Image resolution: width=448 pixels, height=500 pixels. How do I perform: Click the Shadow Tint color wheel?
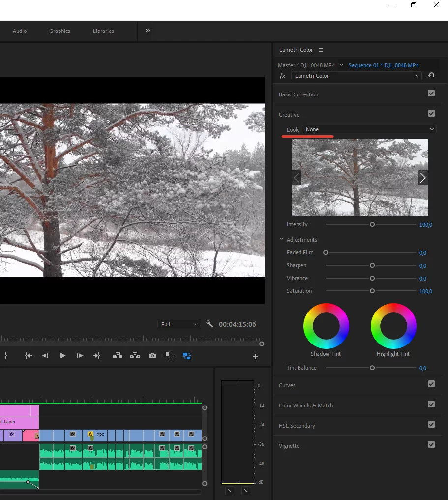327,326
